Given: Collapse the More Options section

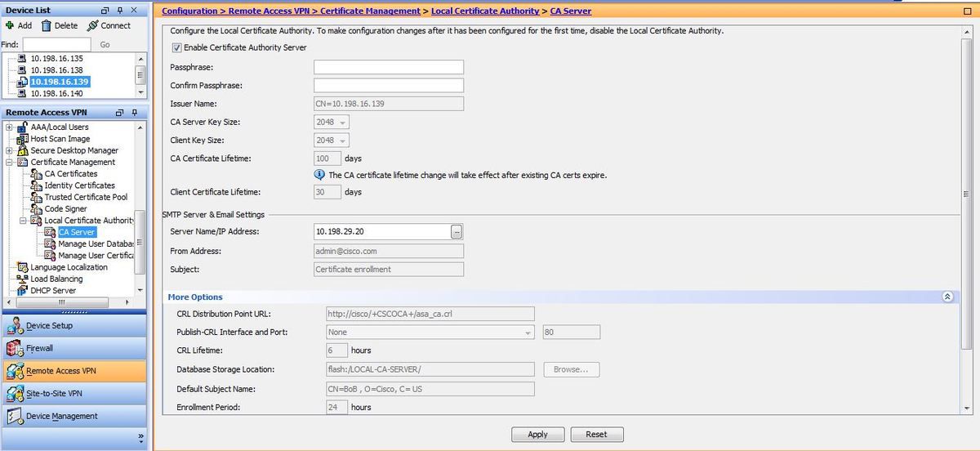Looking at the screenshot, I should point(947,297).
